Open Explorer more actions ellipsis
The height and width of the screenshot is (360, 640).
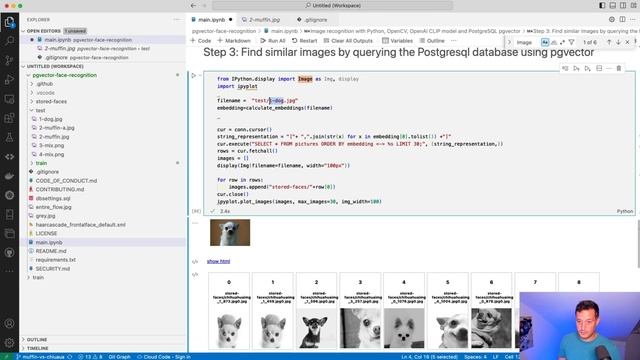click(x=176, y=19)
